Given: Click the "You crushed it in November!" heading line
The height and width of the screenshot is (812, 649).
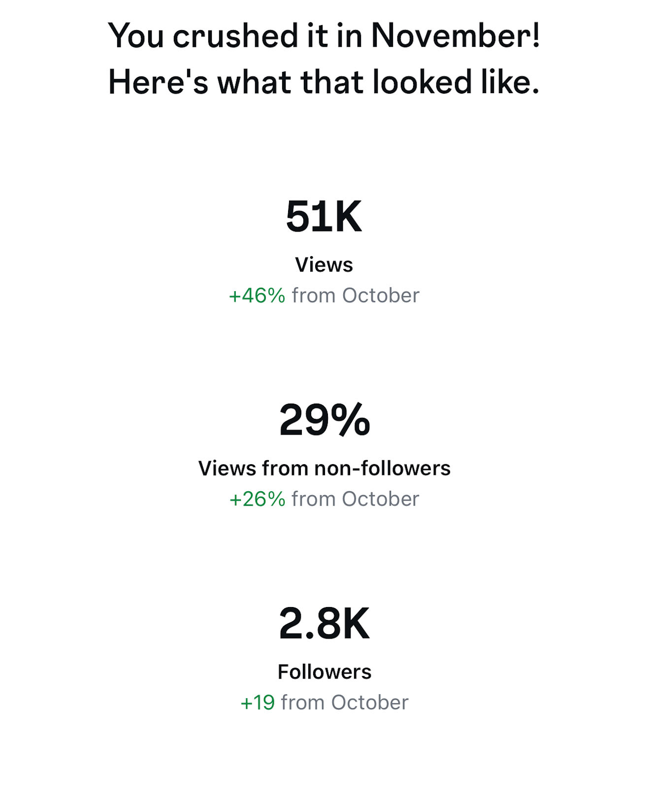Looking at the screenshot, I should pyautogui.click(x=324, y=35).
